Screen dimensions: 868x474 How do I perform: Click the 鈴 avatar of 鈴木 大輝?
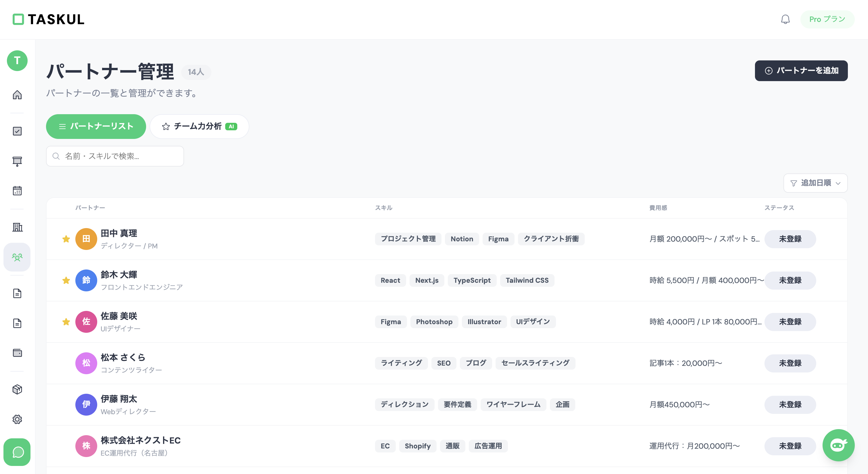tap(86, 280)
